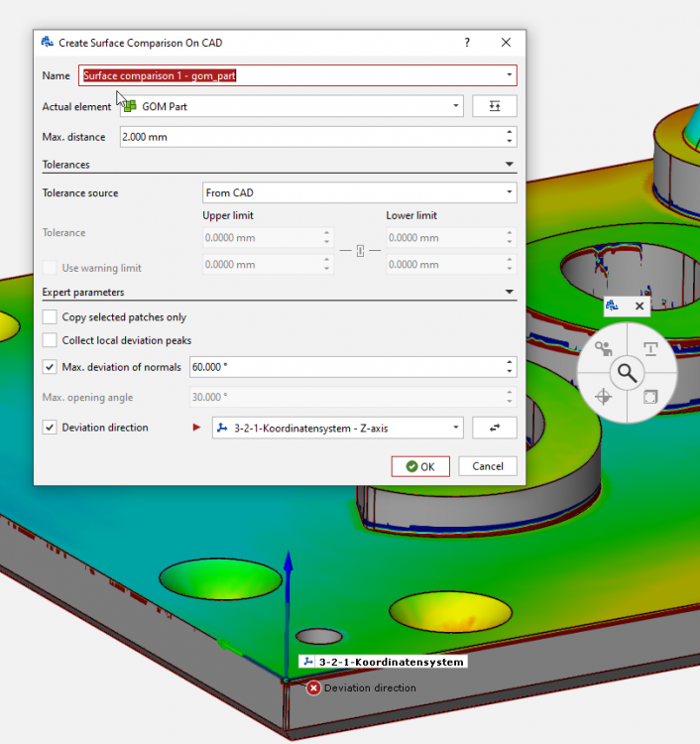Select the fit-to-frame icon in radial menu

point(650,397)
